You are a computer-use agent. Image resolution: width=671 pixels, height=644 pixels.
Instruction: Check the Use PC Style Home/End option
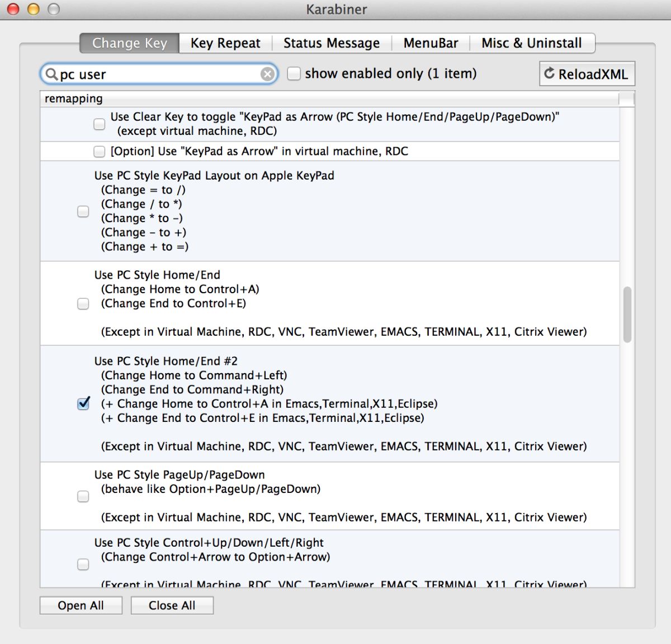(x=83, y=303)
